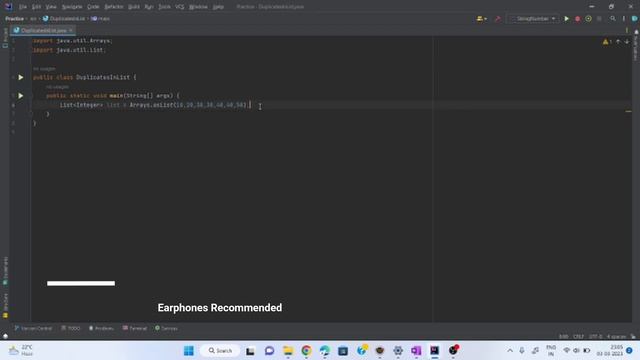Open Search Everywhere magnifier icon

click(x=613, y=19)
